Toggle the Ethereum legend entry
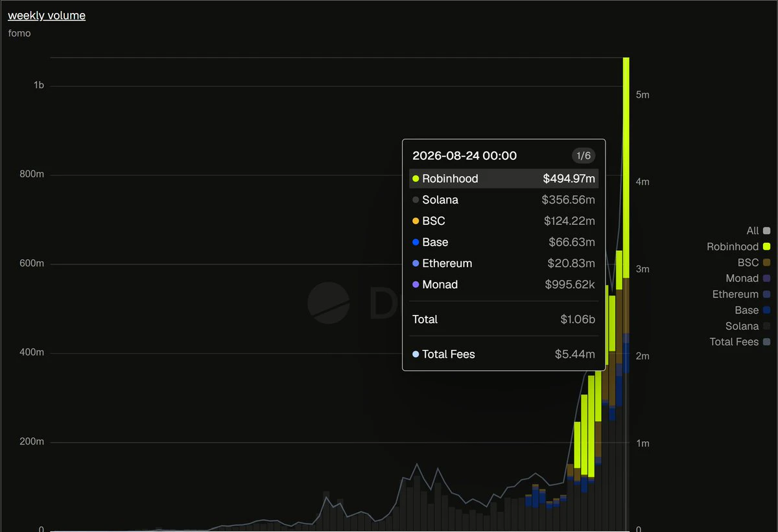Viewport: 778px width, 532px height. coord(741,294)
